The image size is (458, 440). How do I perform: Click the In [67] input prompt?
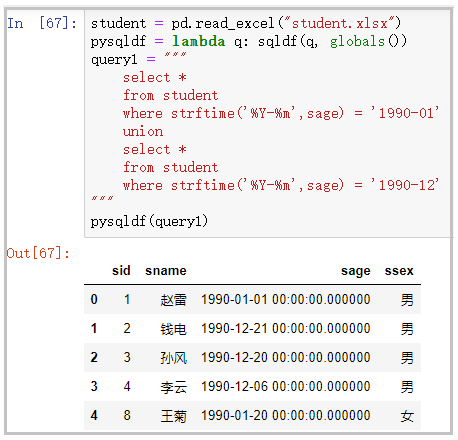click(x=42, y=23)
